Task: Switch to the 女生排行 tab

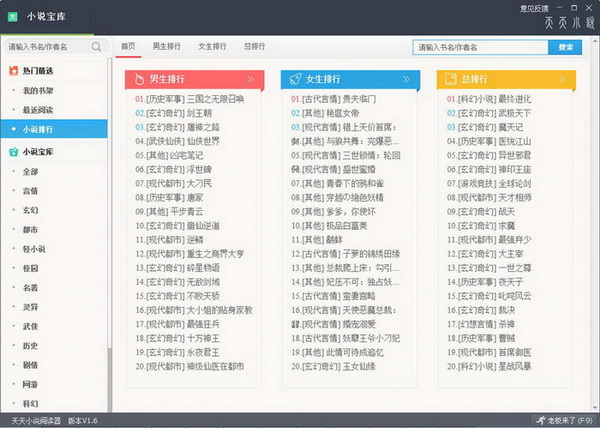Action: tap(212, 47)
